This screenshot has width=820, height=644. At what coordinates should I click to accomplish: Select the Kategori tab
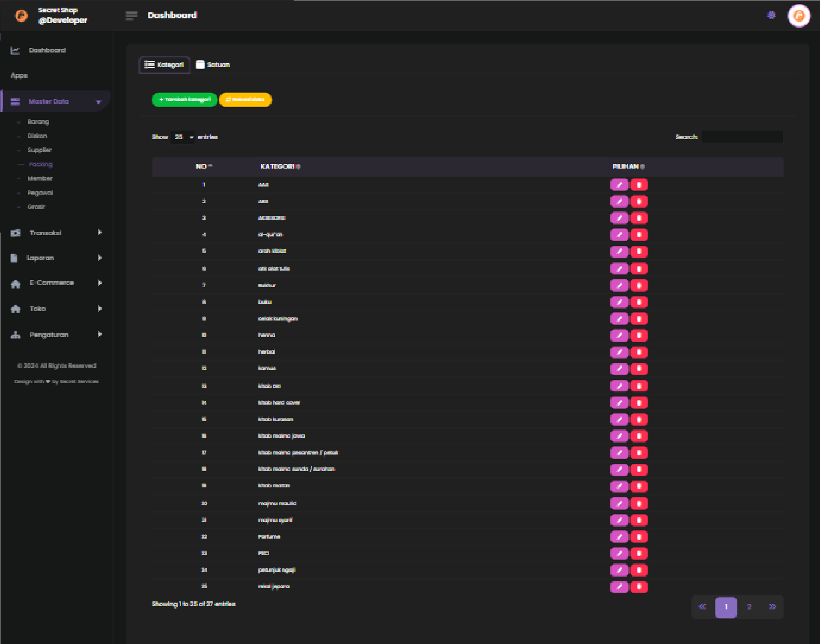164,65
